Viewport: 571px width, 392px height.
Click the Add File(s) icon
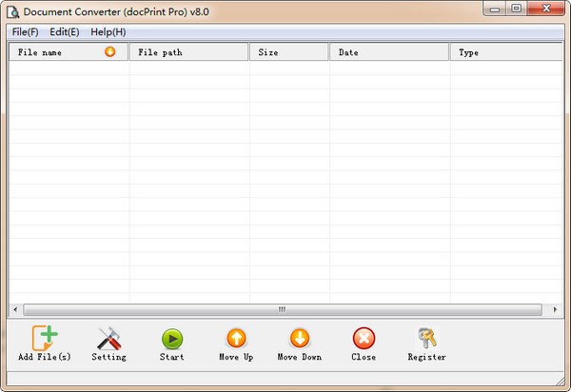point(45,339)
